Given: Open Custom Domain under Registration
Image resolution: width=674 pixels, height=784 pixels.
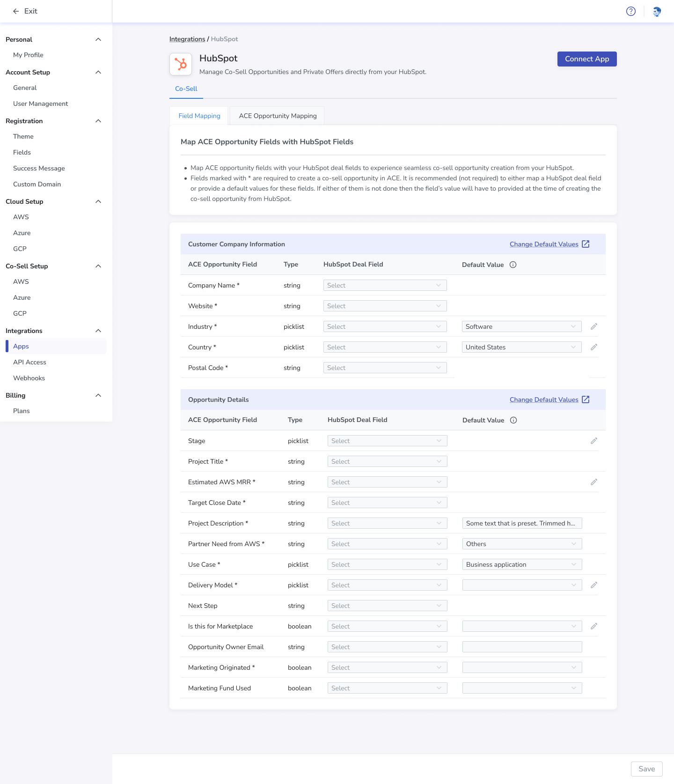Looking at the screenshot, I should point(37,184).
